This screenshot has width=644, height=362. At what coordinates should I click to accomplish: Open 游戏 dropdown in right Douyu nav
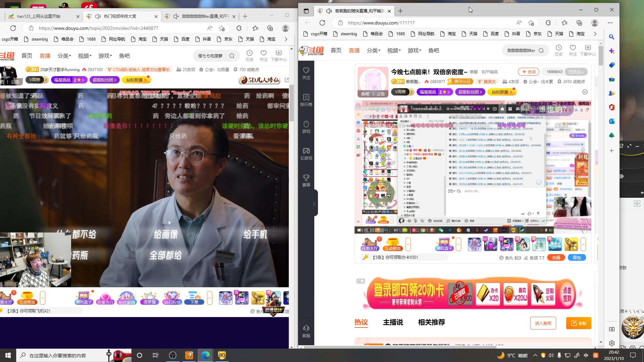(414, 50)
